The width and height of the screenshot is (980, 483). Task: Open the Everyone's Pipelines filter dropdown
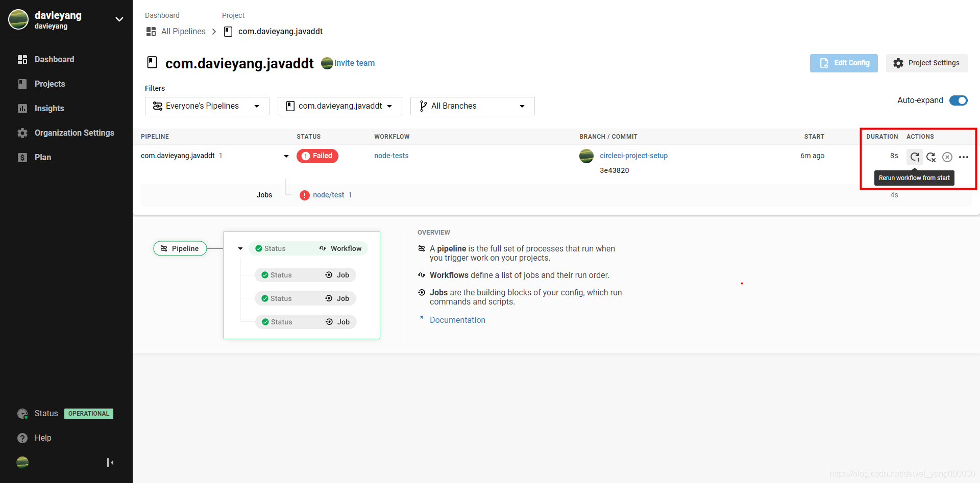tap(207, 106)
